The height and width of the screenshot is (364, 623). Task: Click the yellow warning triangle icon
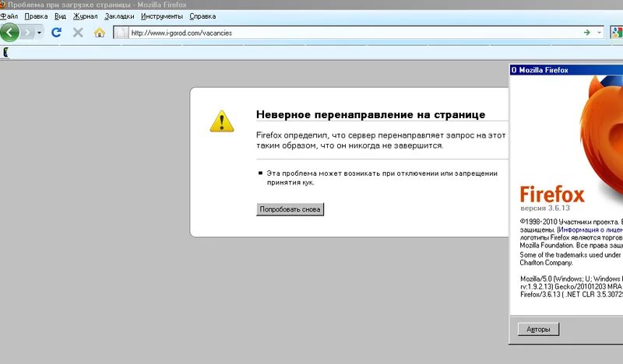click(222, 121)
